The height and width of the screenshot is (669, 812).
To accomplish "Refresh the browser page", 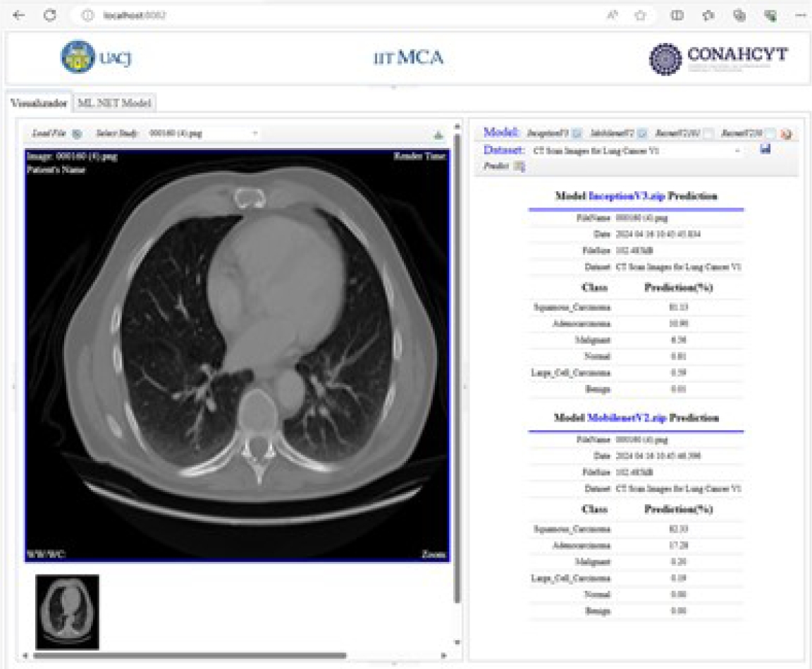I will point(50,15).
